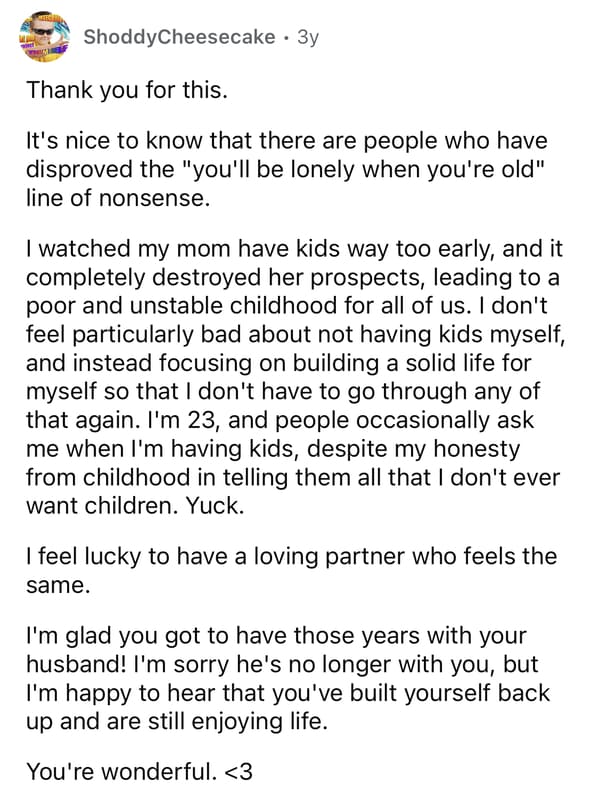Click the closing line 'You're wonderful. <3'
This screenshot has width=599, height=792.
tap(139, 771)
